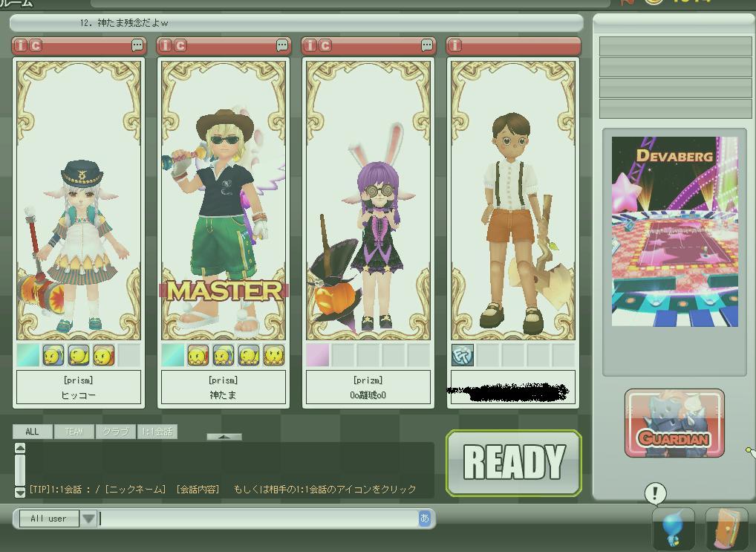Click the Devaberg map thumbnail
Viewport: 756px width, 552px height.
[x=674, y=232]
